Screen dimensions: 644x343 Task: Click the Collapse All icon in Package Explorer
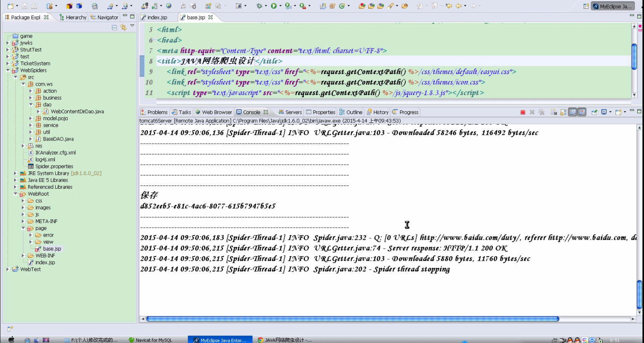114,27
